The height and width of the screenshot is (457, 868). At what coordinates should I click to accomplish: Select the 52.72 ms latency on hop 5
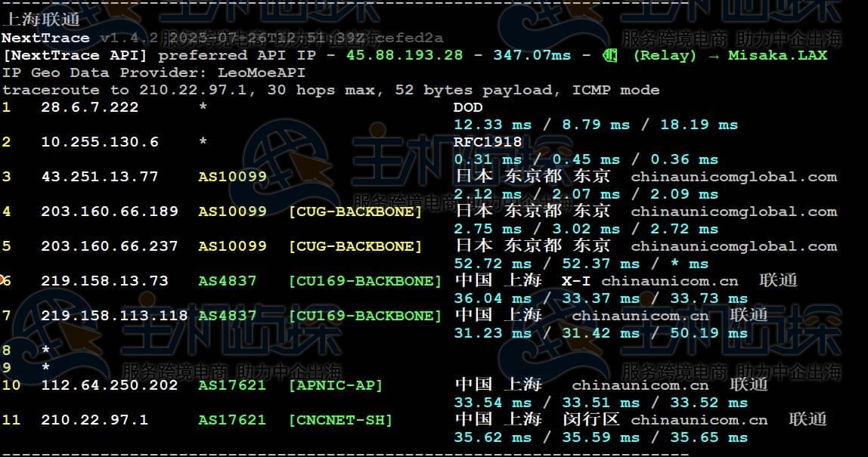[493, 264]
